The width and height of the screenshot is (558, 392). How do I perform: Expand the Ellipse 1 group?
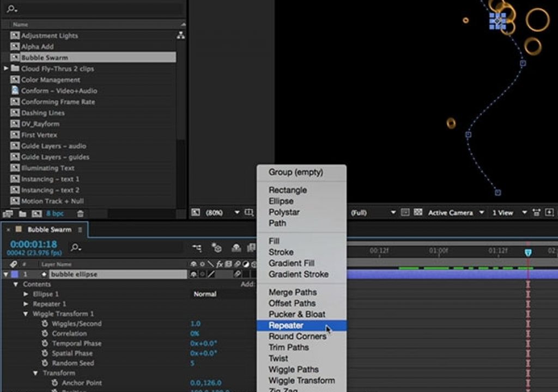(x=26, y=294)
